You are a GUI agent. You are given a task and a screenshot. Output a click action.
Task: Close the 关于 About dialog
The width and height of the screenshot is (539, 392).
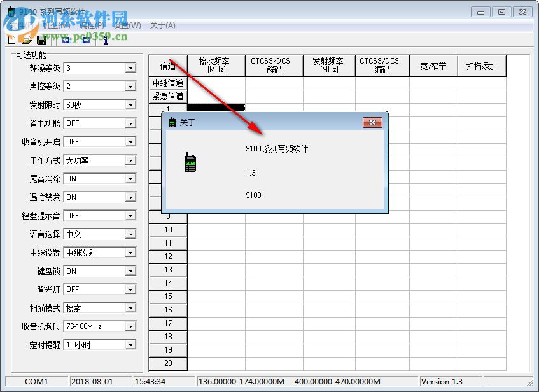(x=372, y=122)
